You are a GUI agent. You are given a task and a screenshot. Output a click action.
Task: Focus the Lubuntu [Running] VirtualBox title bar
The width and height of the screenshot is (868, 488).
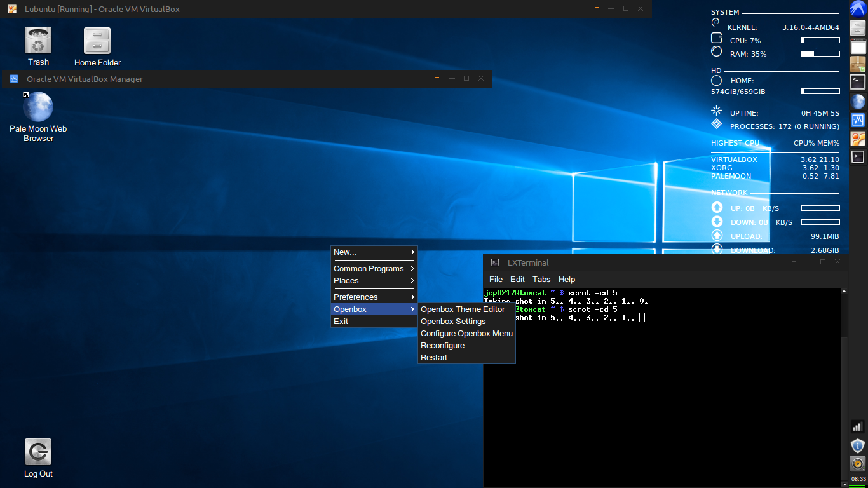pos(326,9)
